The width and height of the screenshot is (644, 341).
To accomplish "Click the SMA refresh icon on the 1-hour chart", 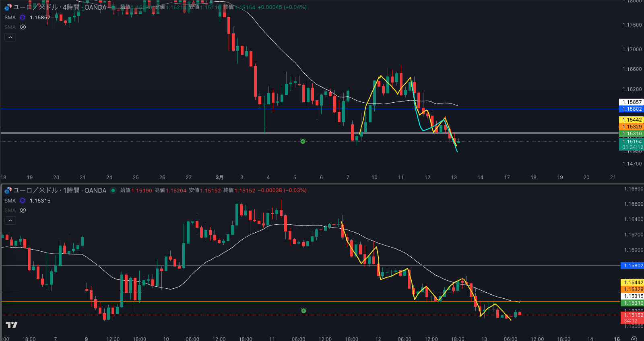I will click(x=23, y=200).
